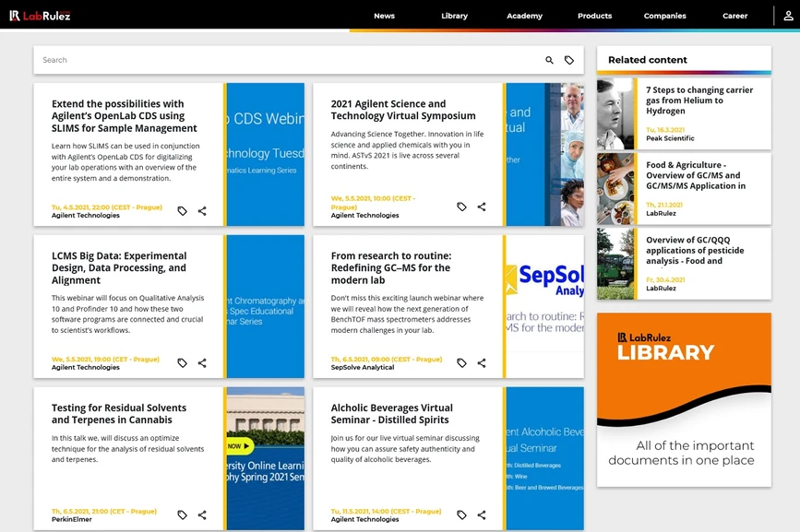800x532 pixels.
Task: Open 'Extend the possibilities with Agilent's OpenLab CDS' title
Action: pos(125,115)
